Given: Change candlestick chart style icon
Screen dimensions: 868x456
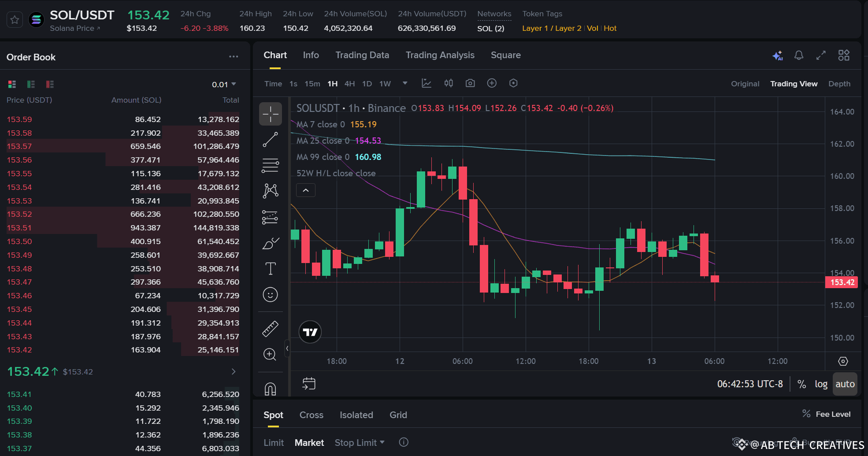Looking at the screenshot, I should click(449, 83).
